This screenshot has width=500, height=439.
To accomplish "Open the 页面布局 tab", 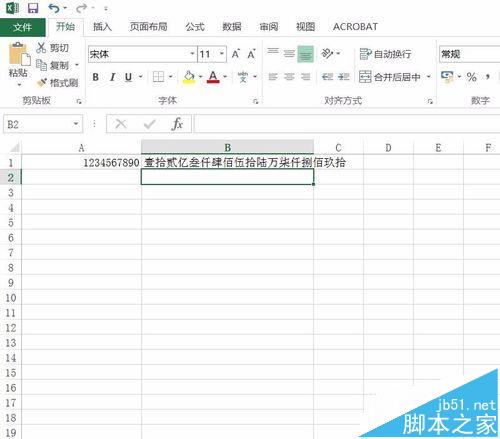I will click(x=148, y=27).
